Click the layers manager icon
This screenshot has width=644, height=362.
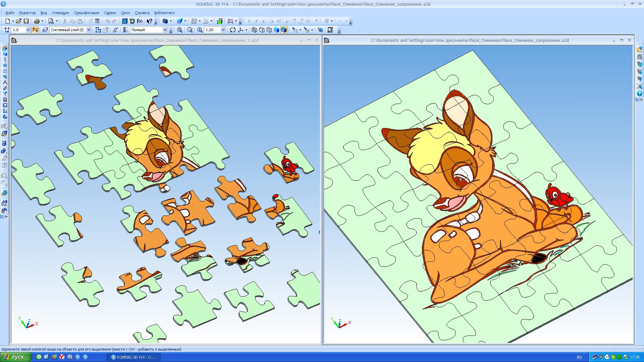pyautogui.click(x=45, y=30)
